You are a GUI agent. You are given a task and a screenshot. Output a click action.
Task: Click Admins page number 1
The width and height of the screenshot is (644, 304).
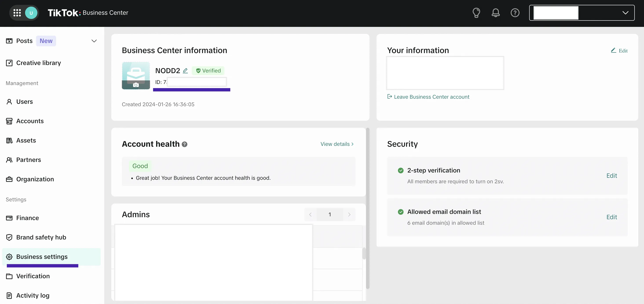(330, 215)
